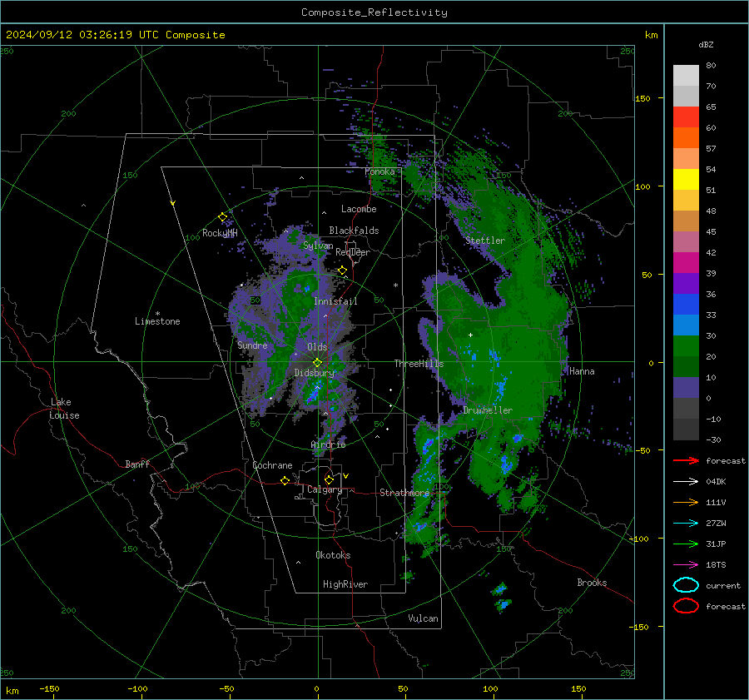Click the Didsbury town label
Viewport: 749px width, 700px height.
315,373
